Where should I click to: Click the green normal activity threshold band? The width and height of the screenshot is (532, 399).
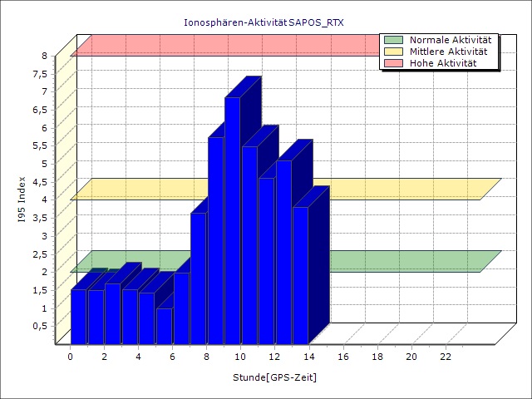pos(399,261)
